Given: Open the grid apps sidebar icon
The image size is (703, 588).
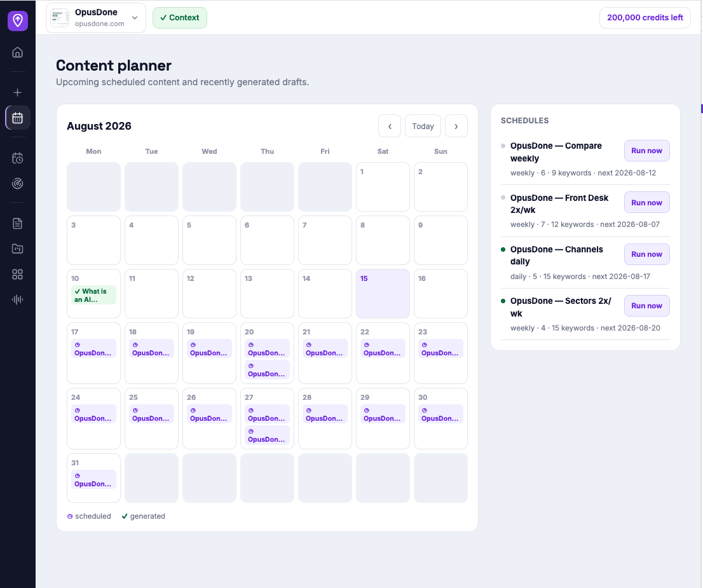Looking at the screenshot, I should pyautogui.click(x=18, y=274).
